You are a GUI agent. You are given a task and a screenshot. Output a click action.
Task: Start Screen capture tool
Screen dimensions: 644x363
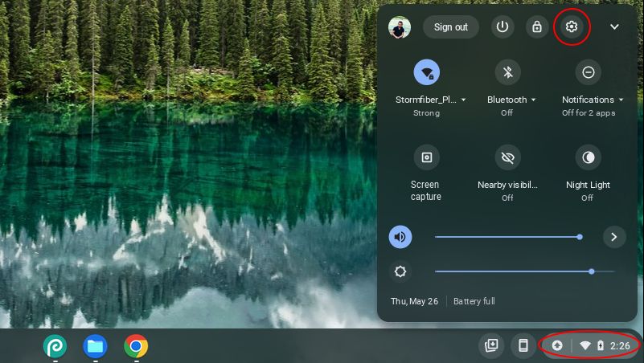tap(426, 157)
